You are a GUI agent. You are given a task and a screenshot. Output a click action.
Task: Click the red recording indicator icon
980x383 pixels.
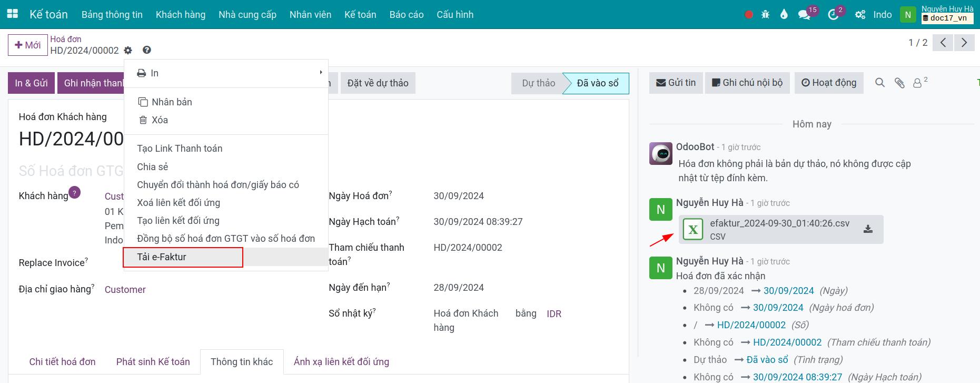[x=749, y=15]
